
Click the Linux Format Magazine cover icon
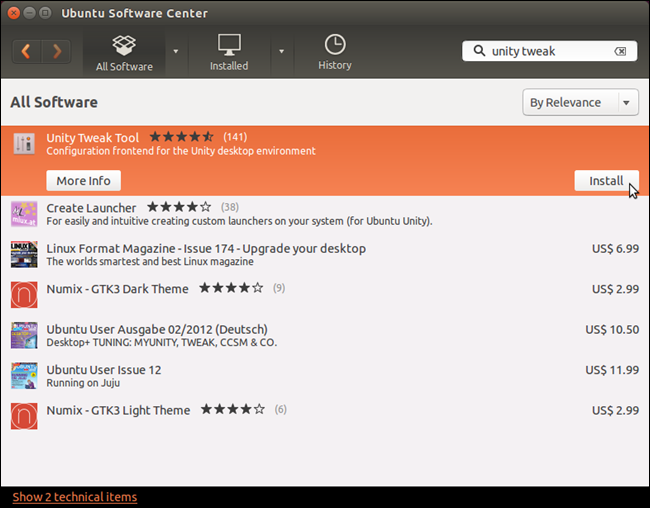[x=24, y=255]
